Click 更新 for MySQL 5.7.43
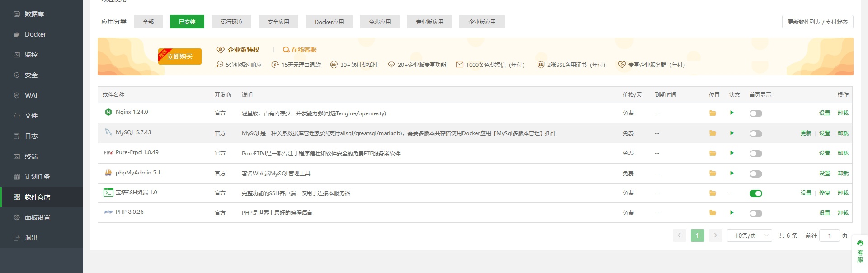The image size is (868, 273). (806, 133)
